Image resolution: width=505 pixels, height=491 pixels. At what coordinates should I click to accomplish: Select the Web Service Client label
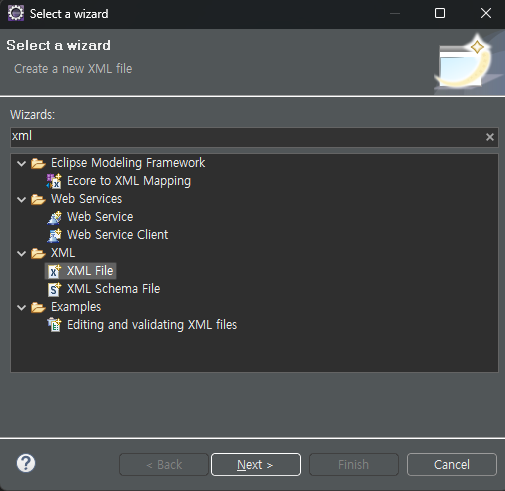coord(118,235)
